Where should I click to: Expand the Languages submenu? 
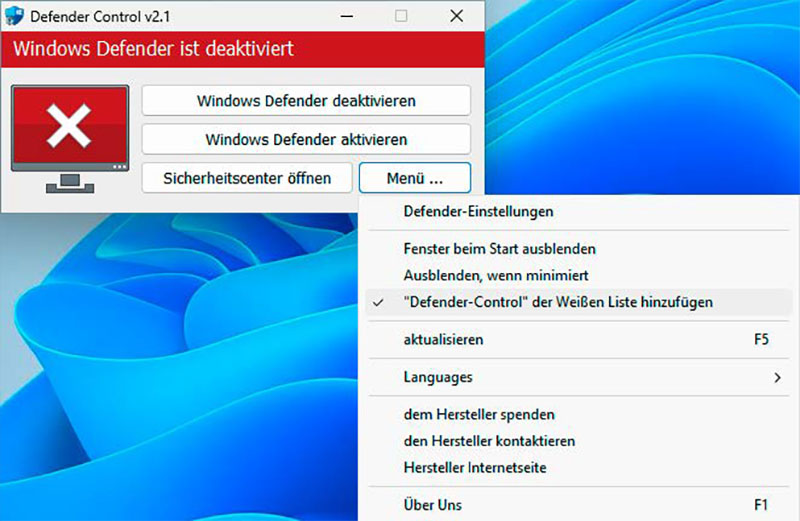(579, 377)
